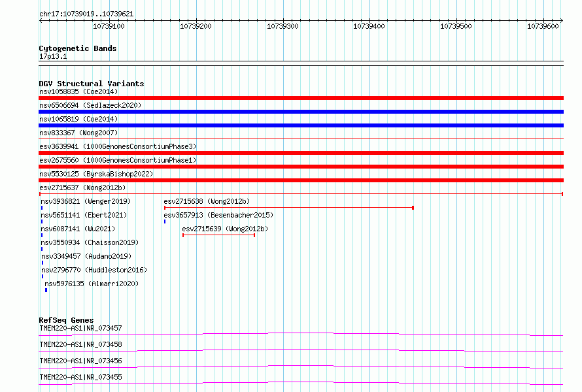The width and height of the screenshot is (582, 392).
Task: Click the red bar under esv3639941
Action: (301, 153)
